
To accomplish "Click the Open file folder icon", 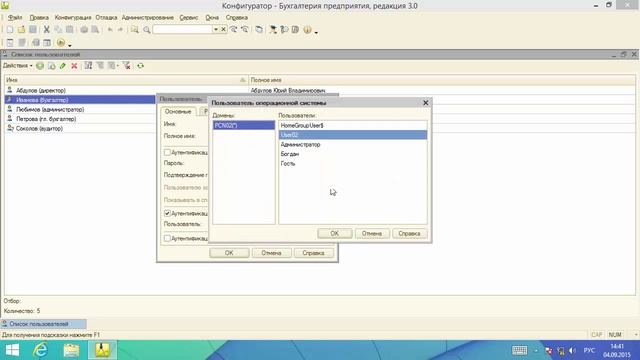I will (x=21, y=30).
